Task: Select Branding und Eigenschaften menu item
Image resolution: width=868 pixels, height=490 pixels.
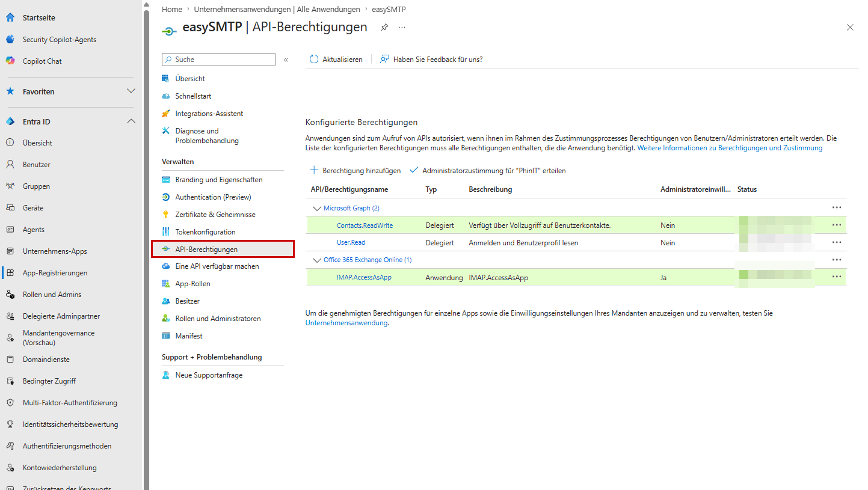Action: (219, 180)
